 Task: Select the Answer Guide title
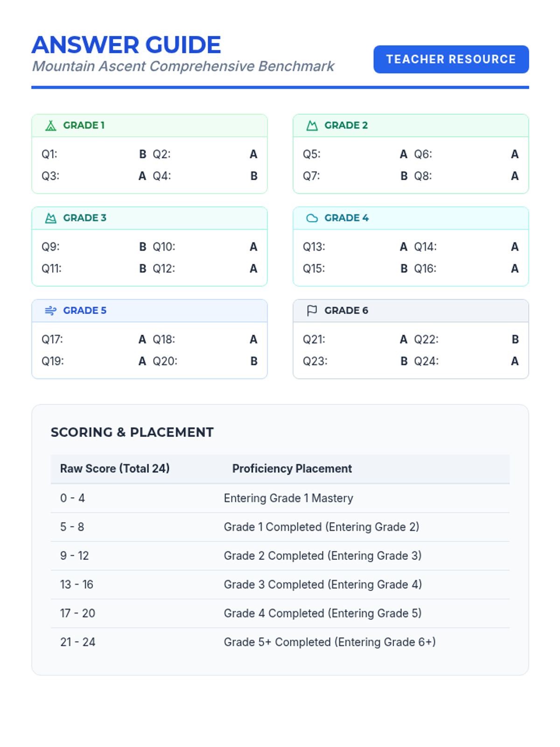point(126,45)
